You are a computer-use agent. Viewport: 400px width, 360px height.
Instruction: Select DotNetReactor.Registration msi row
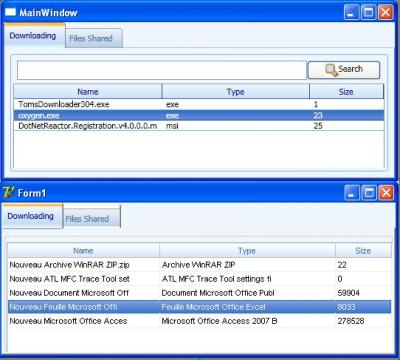(199, 126)
